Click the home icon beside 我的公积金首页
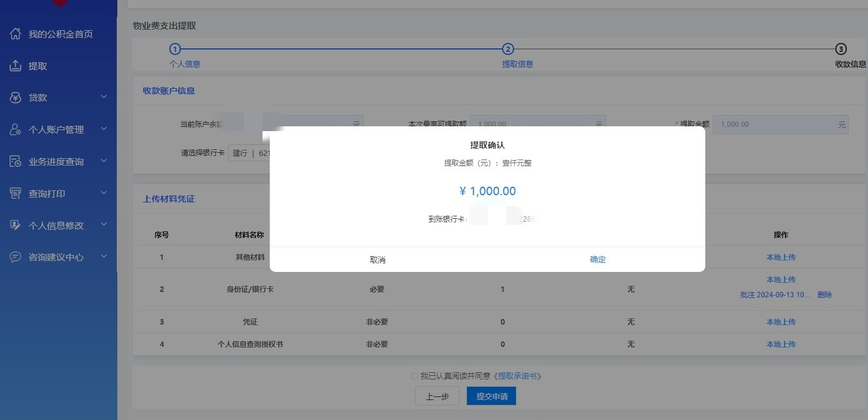This screenshot has height=420, width=868. tap(16, 34)
